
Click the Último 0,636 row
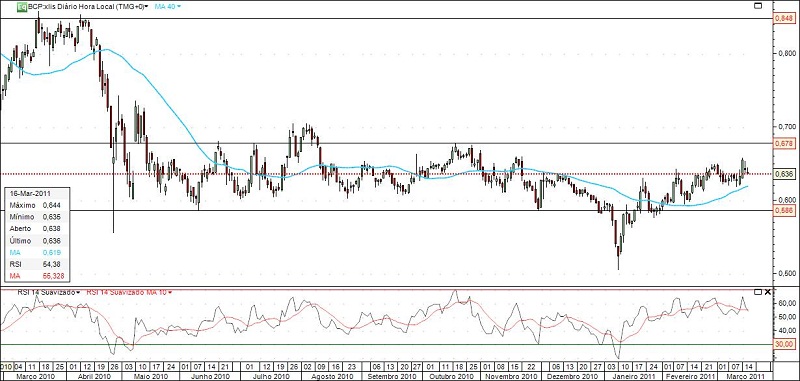pos(36,241)
